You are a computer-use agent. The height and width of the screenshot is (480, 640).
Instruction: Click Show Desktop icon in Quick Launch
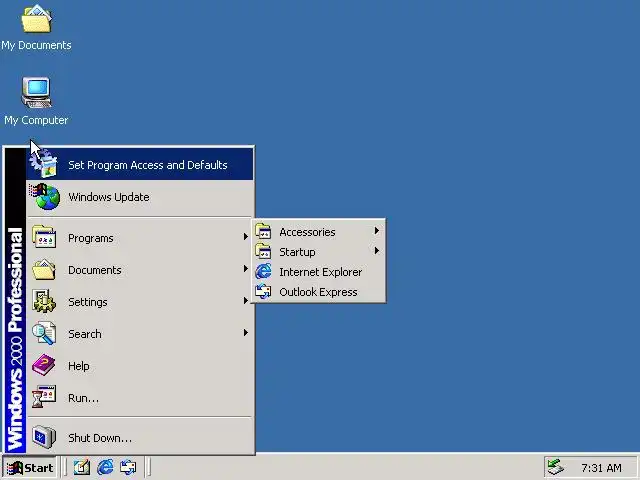82,467
